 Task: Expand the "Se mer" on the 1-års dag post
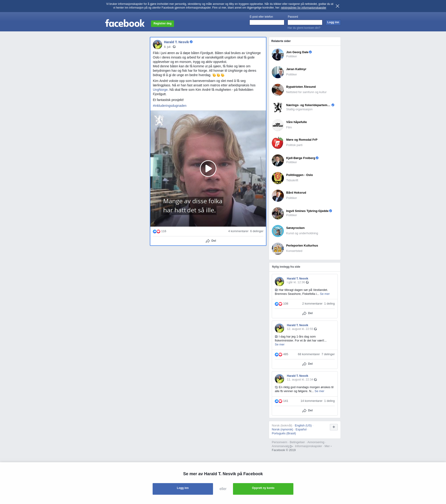279,345
